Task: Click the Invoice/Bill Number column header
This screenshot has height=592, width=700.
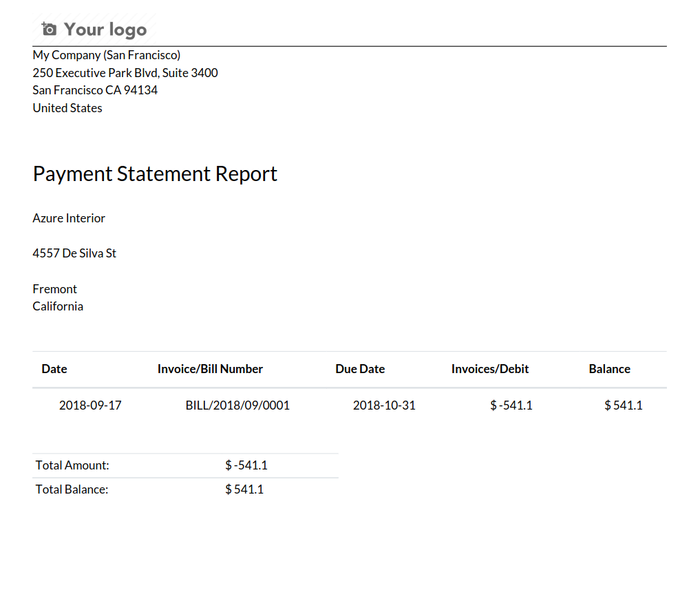Action: 210,369
